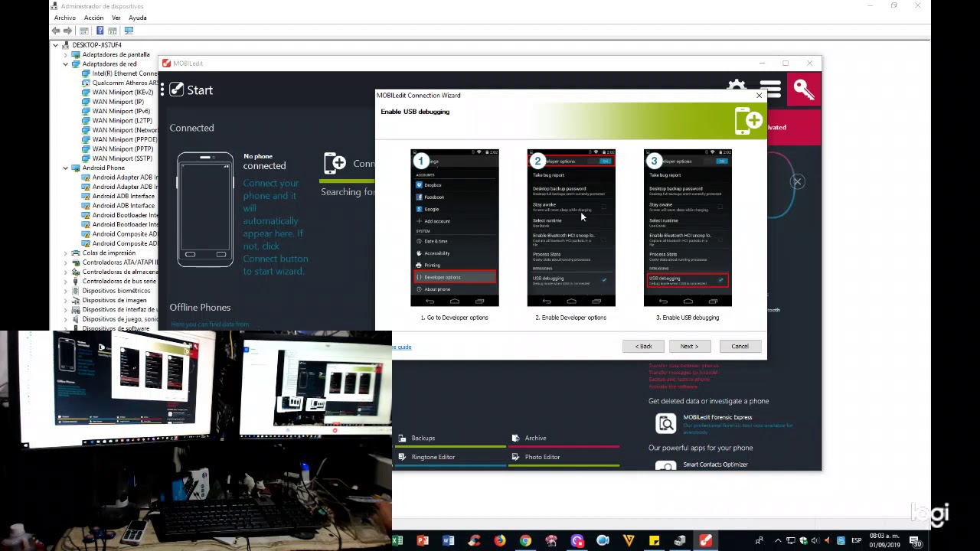Cancel the Connection Wizard
Image resolution: width=980 pixels, height=551 pixels.
[x=740, y=347]
